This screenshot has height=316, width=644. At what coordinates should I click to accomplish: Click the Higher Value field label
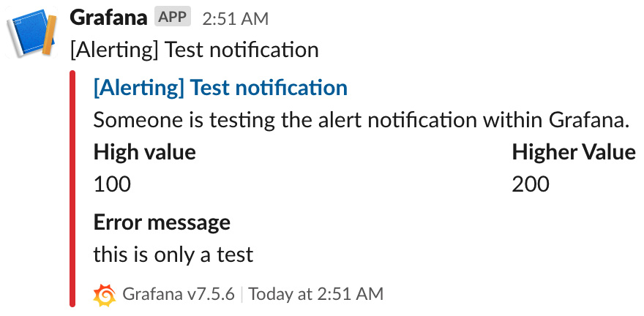[574, 153]
